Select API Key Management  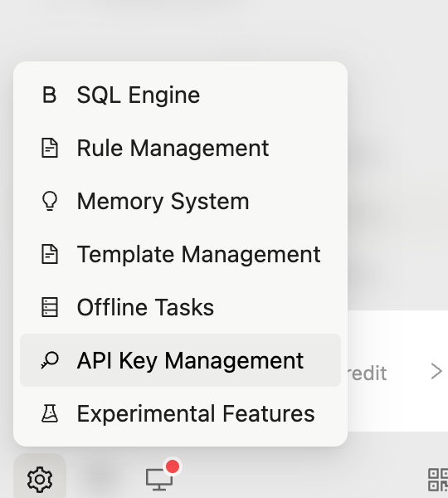click(x=180, y=360)
